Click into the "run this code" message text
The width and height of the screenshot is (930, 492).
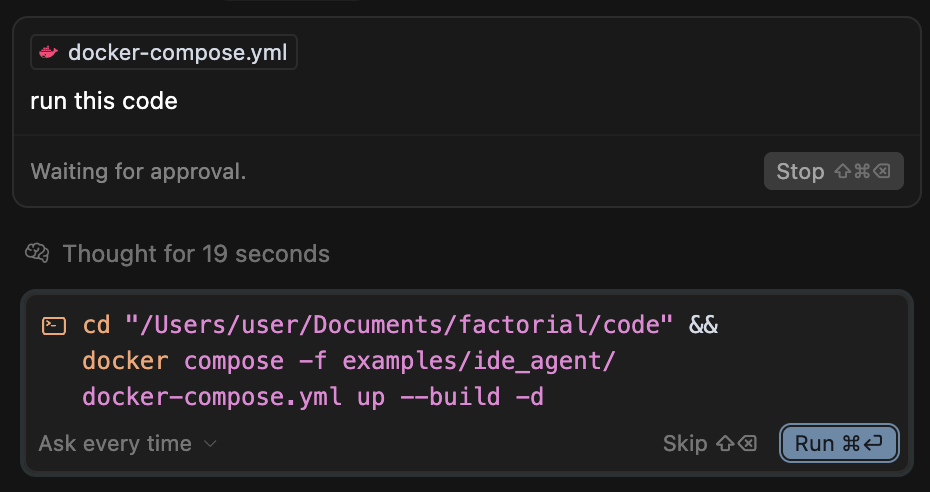[104, 101]
